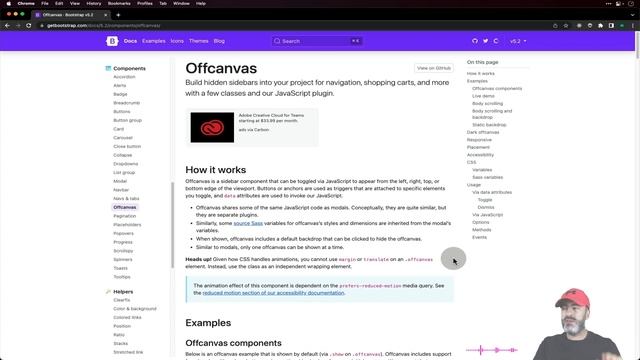Go to Collapse in sidebar

[122, 155]
